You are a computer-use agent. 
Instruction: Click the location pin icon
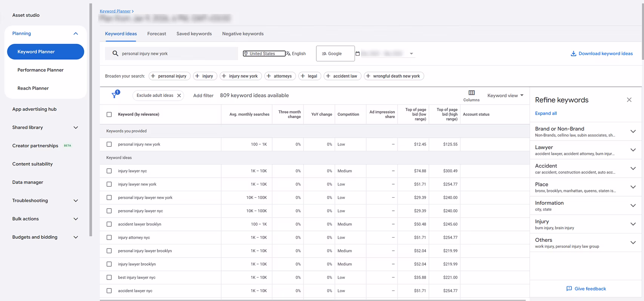[x=246, y=54]
